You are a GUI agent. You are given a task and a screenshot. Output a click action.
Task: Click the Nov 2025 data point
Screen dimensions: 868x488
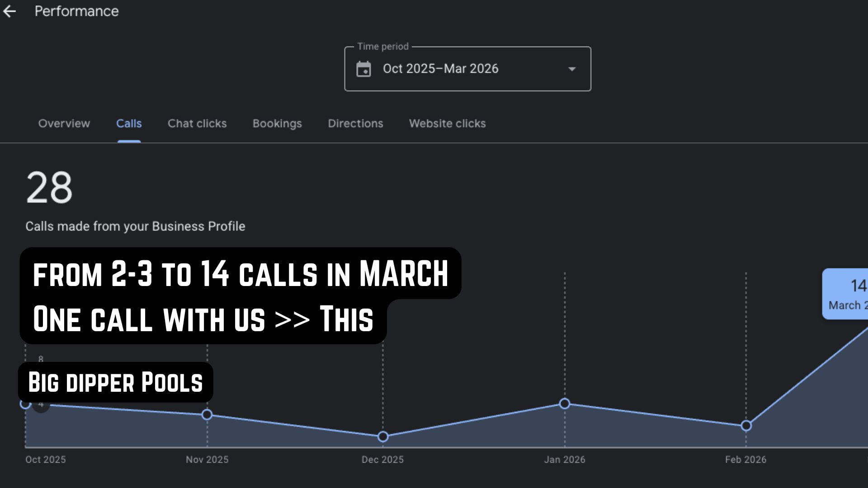pyautogui.click(x=207, y=414)
